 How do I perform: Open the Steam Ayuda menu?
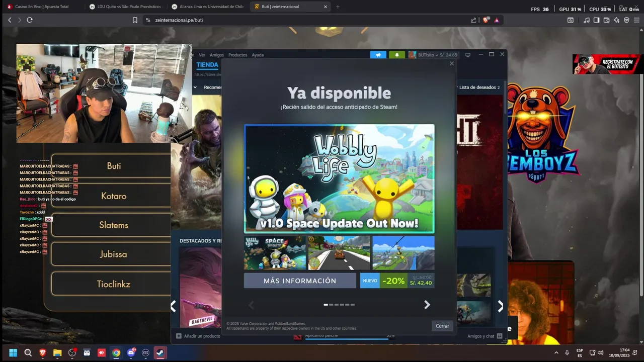[x=258, y=55]
